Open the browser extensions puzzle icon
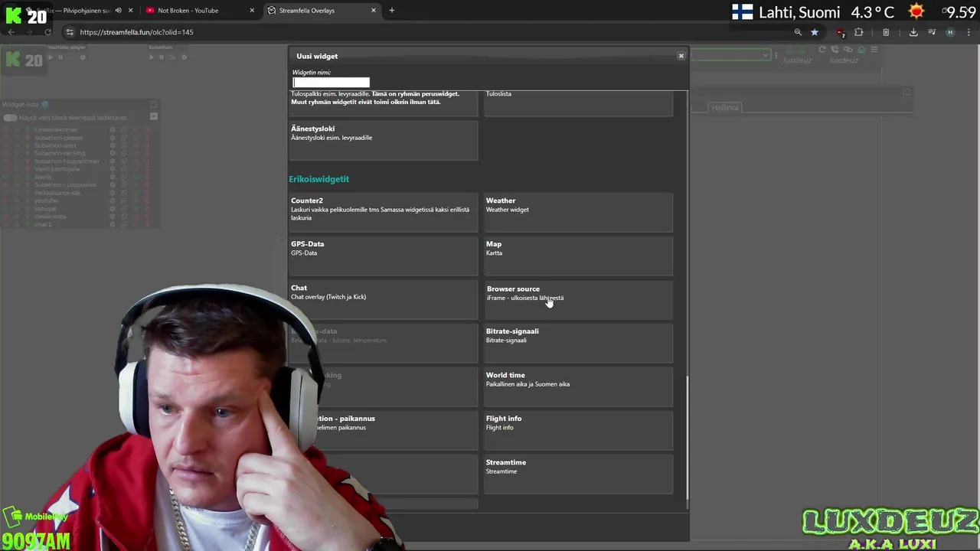This screenshot has width=980, height=551. 858,32
